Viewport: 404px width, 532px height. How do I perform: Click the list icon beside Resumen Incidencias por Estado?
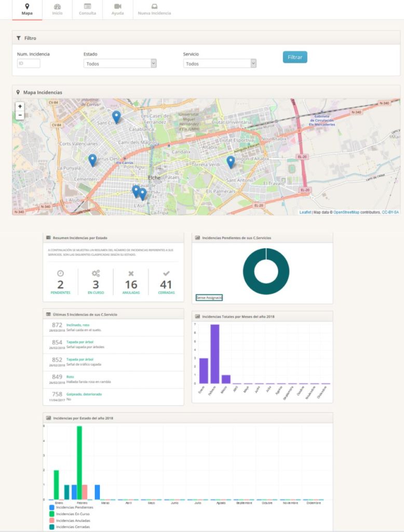pos(48,238)
